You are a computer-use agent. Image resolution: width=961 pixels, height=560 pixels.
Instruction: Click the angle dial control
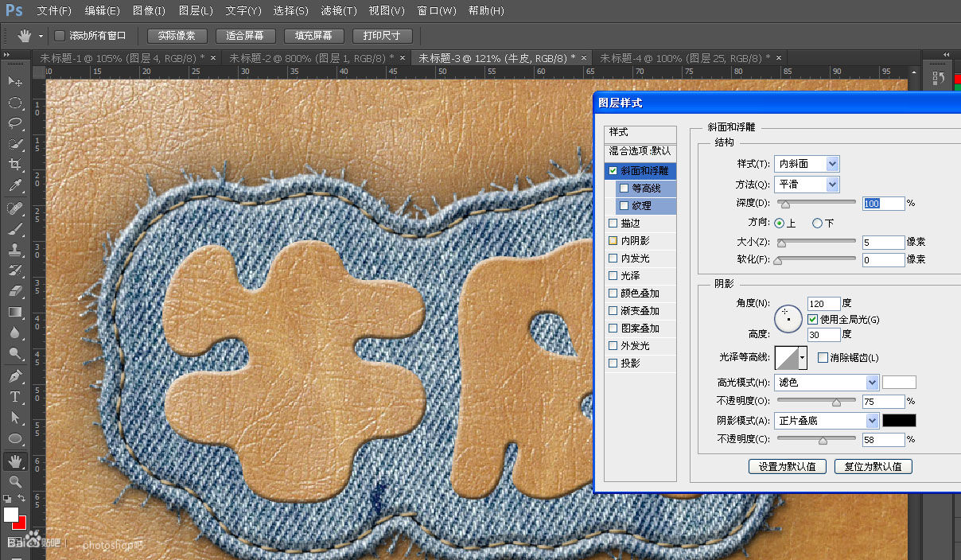tap(788, 319)
